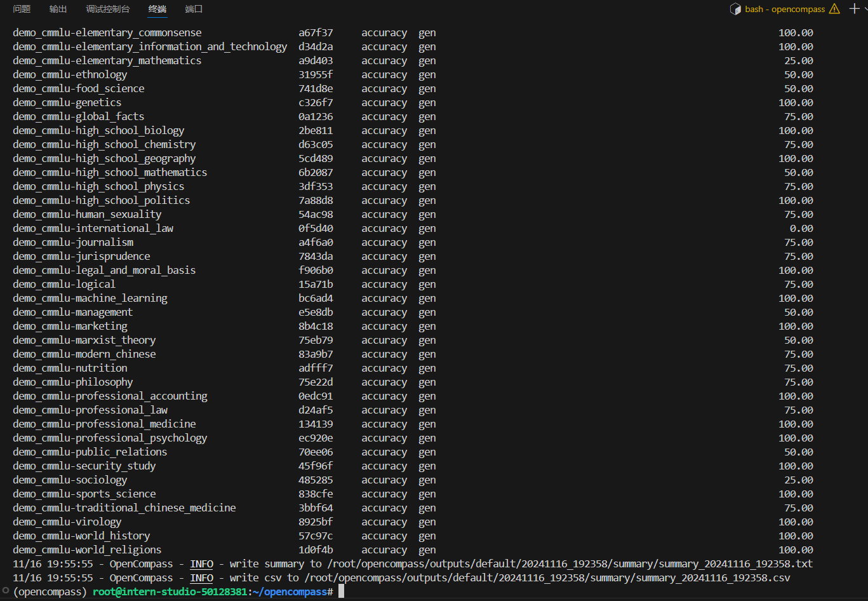Click hash 45f96f for security_study
This screenshot has height=601, width=868.
(x=316, y=466)
